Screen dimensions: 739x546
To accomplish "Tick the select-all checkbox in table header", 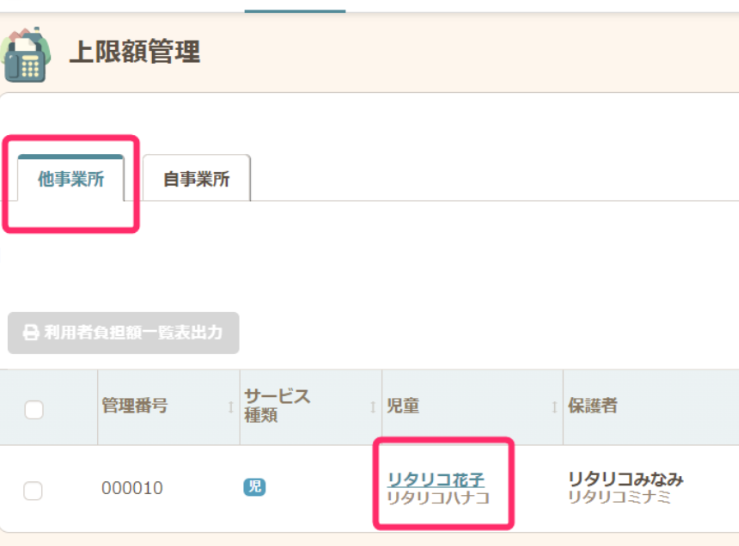I will 34,409.
